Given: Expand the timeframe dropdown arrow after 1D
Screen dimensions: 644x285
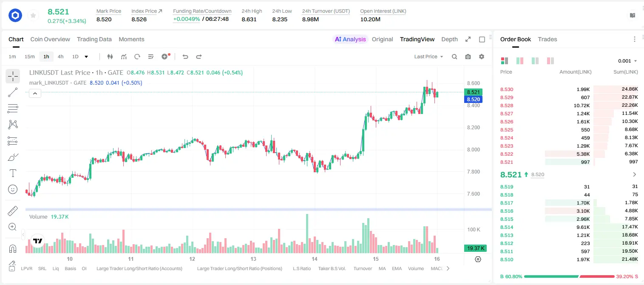Looking at the screenshot, I should [86, 57].
